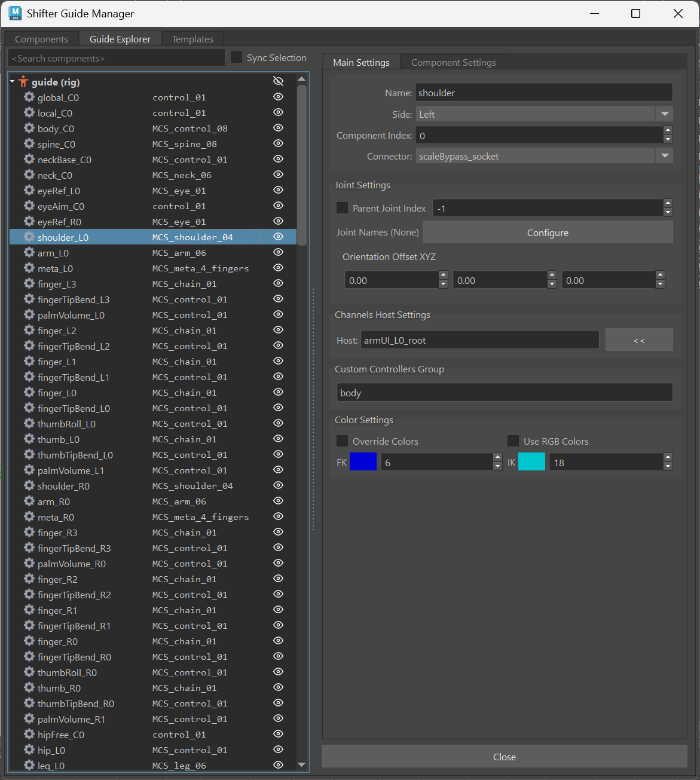This screenshot has height=780, width=700.
Task: Toggle the eye icon for eyeRef_L0
Action: pos(278,190)
